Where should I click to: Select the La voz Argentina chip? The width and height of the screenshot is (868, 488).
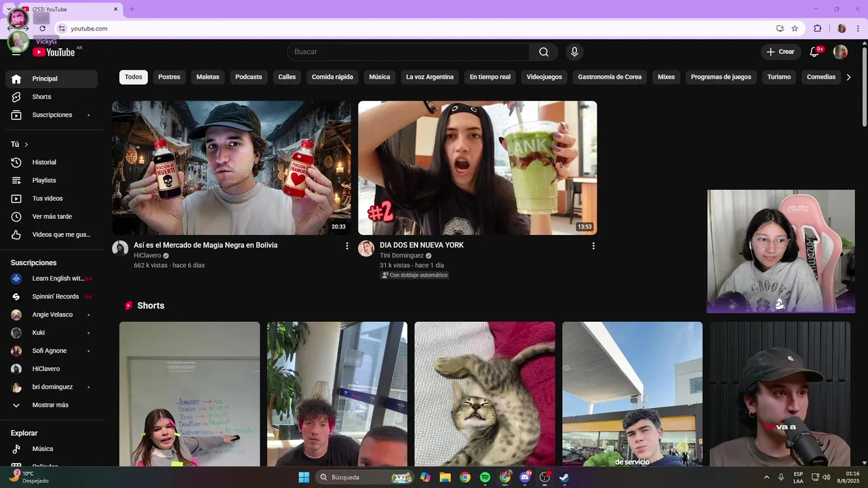[430, 77]
